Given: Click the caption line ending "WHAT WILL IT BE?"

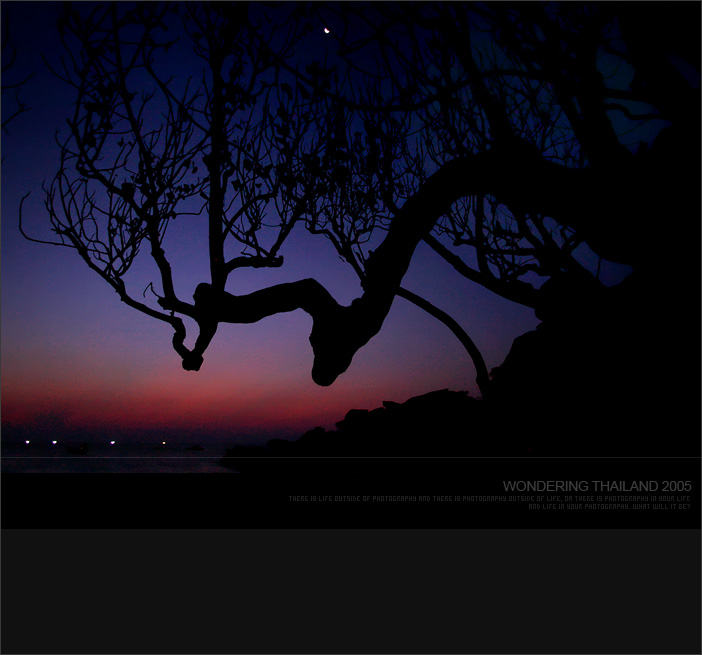Looking at the screenshot, I should click(x=609, y=506).
